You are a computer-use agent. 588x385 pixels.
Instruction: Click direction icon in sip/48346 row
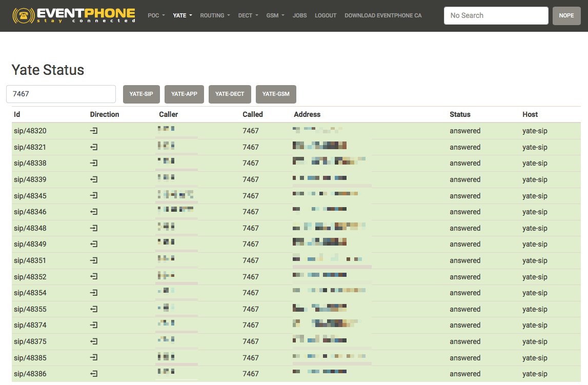coord(94,212)
